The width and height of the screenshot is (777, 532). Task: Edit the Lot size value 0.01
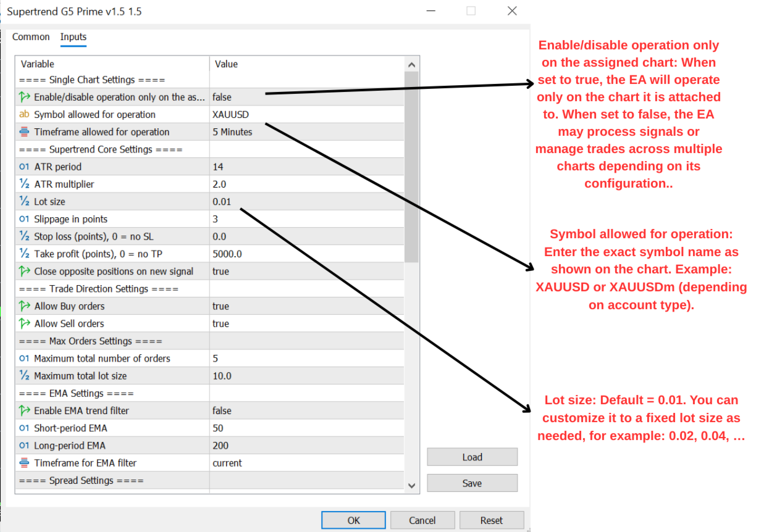point(307,201)
